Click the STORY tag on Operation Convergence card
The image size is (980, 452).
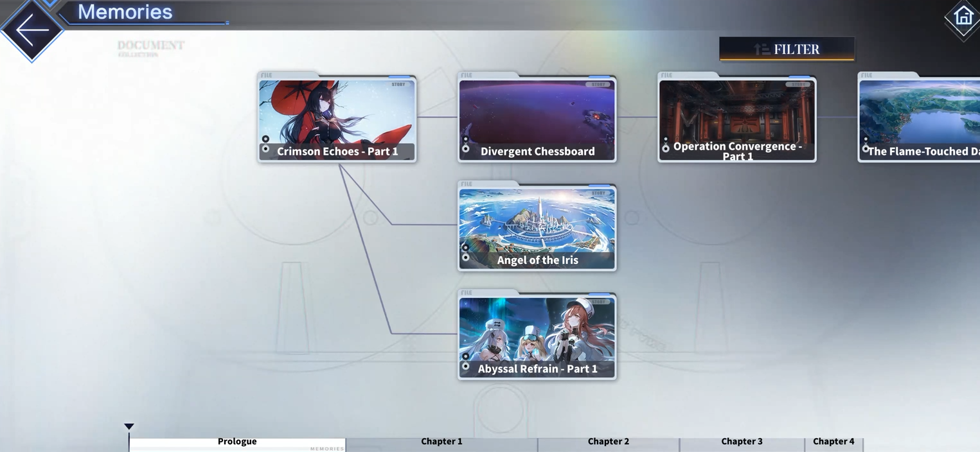(799, 84)
